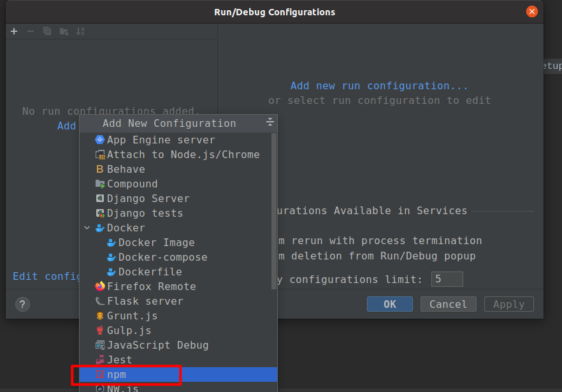Collapse the Docker tree node
Viewport: 562px width, 392px height.
click(87, 228)
